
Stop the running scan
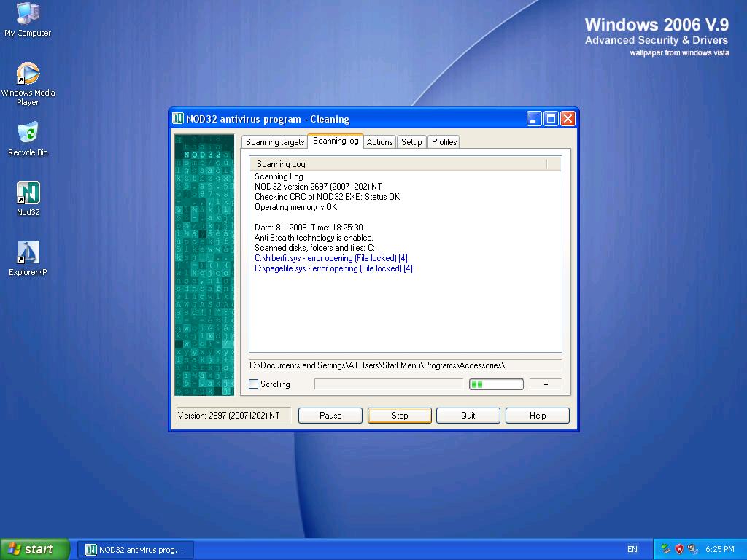(x=400, y=415)
